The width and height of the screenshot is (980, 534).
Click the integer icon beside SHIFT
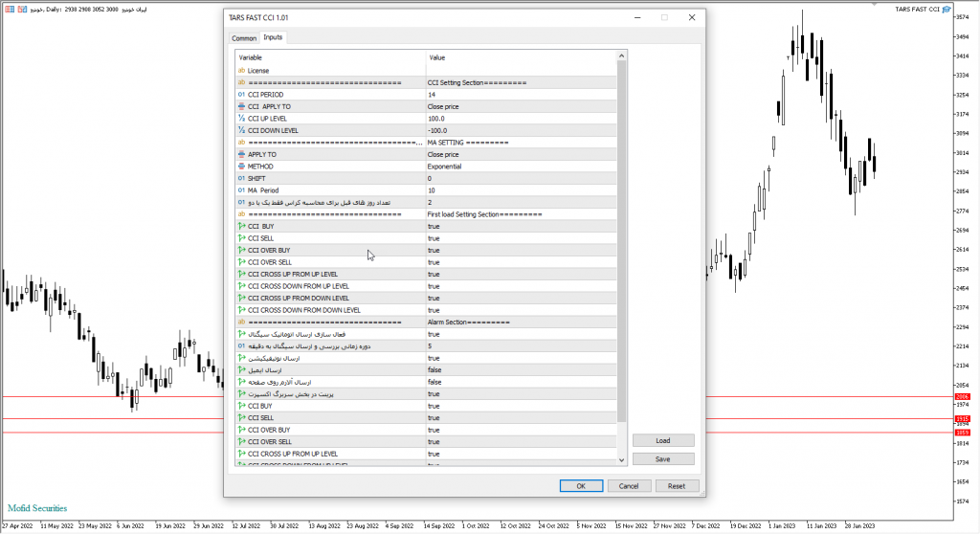pos(241,178)
